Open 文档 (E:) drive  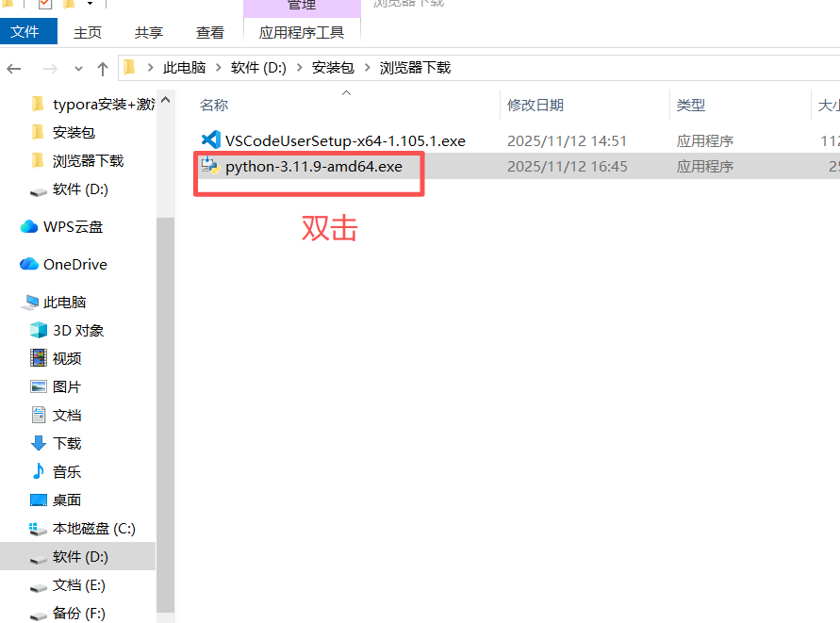point(79,585)
